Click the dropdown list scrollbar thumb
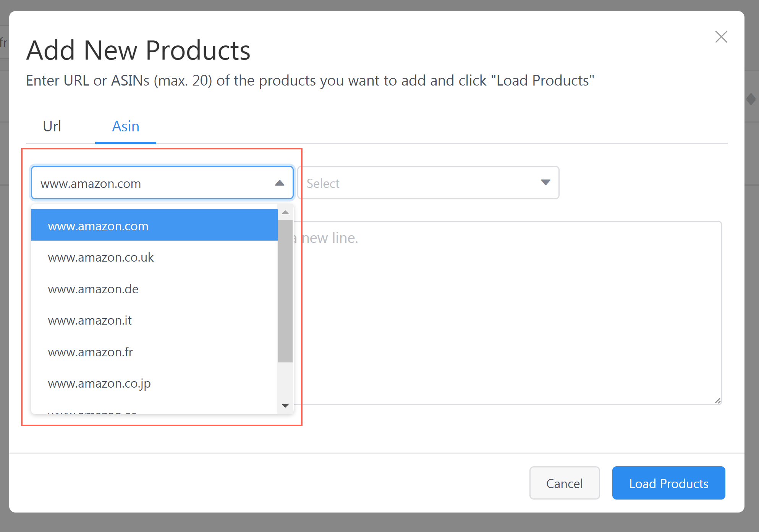The width and height of the screenshot is (759, 532). click(285, 291)
